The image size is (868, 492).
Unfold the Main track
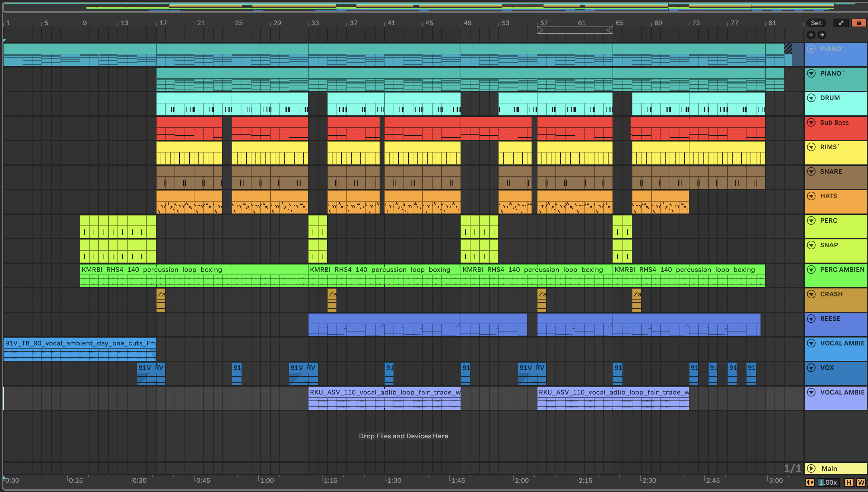click(811, 468)
